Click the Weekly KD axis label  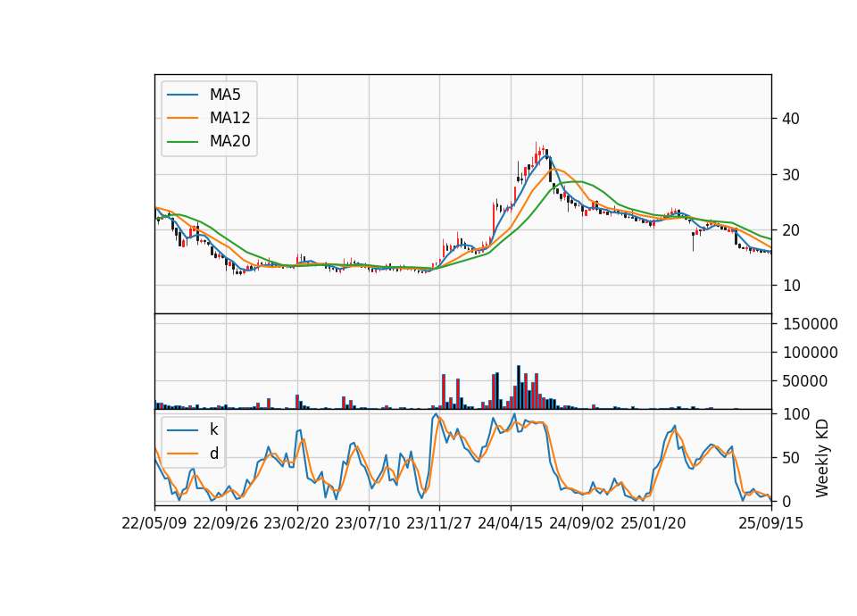click(x=822, y=458)
